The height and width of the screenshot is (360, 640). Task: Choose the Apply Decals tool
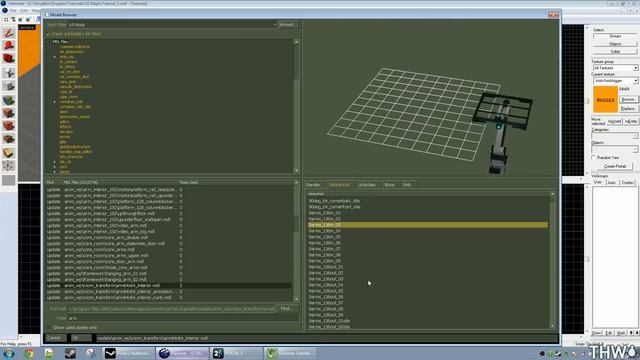point(9,126)
